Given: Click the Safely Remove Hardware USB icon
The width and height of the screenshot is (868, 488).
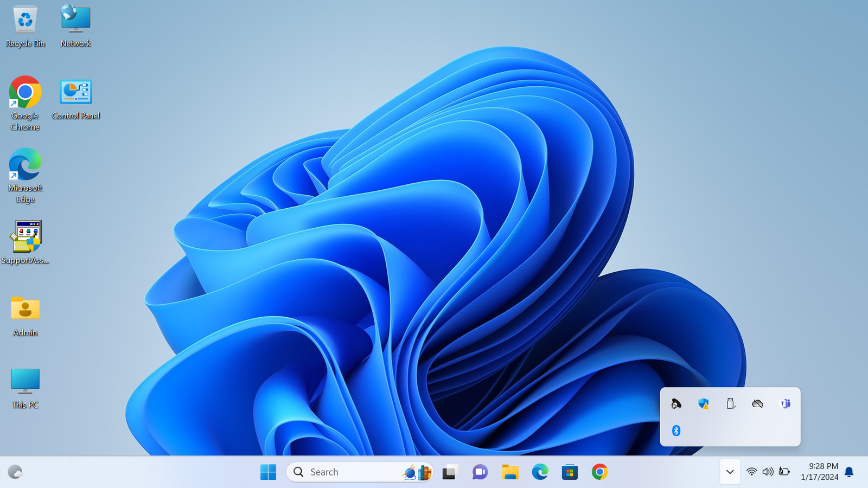Looking at the screenshot, I should [731, 404].
